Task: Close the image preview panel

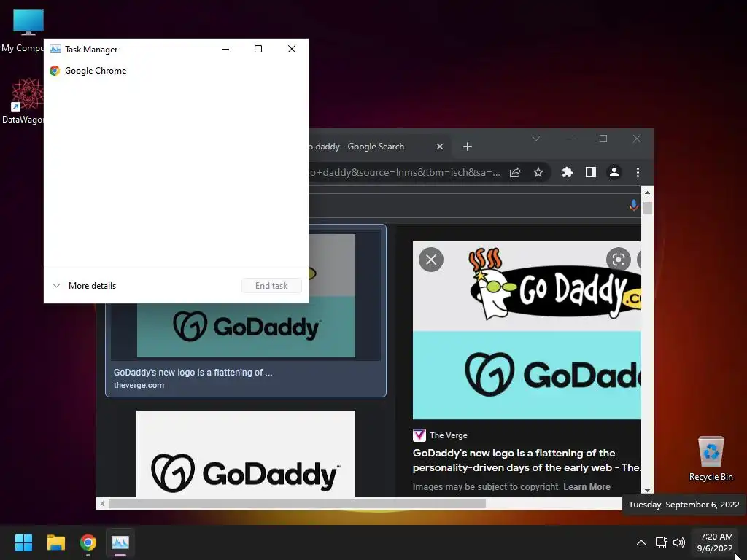Action: click(x=431, y=260)
